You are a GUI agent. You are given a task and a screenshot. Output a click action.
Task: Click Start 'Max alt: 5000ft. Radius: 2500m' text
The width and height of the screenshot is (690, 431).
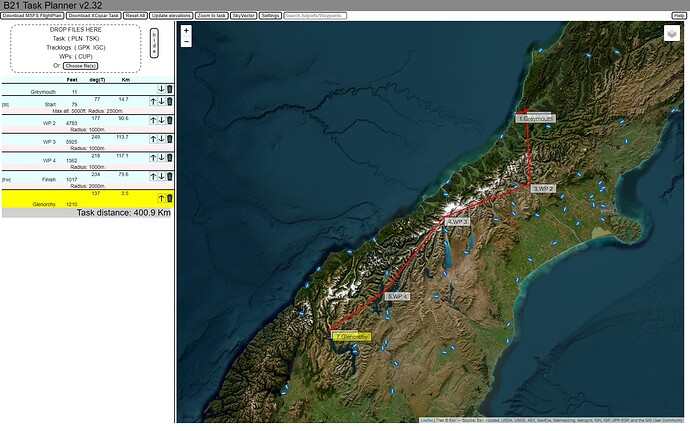[87, 111]
